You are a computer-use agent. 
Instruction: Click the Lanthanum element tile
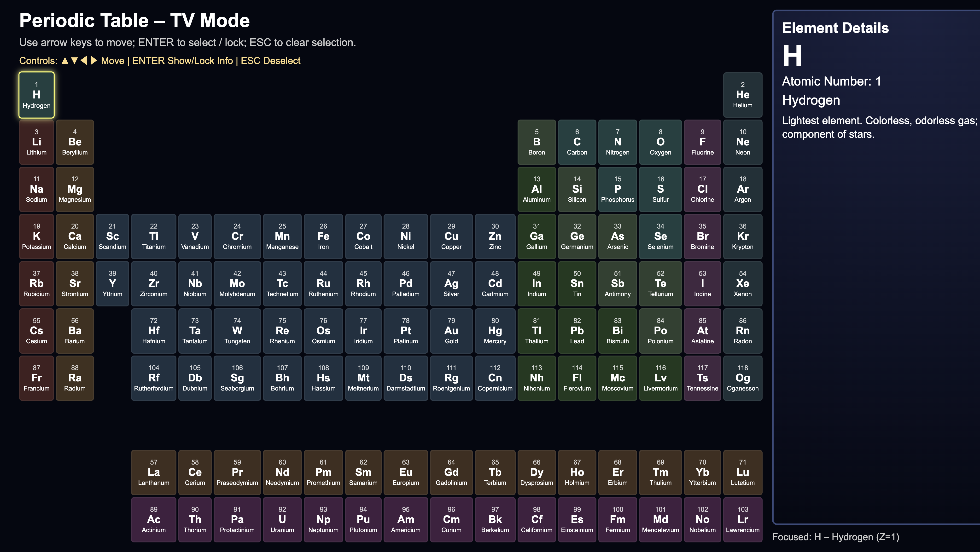pyautogui.click(x=154, y=472)
